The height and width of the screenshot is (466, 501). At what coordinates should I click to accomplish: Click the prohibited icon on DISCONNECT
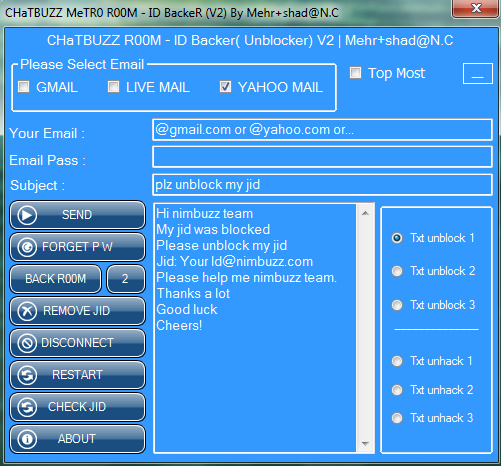pyautogui.click(x=27, y=343)
